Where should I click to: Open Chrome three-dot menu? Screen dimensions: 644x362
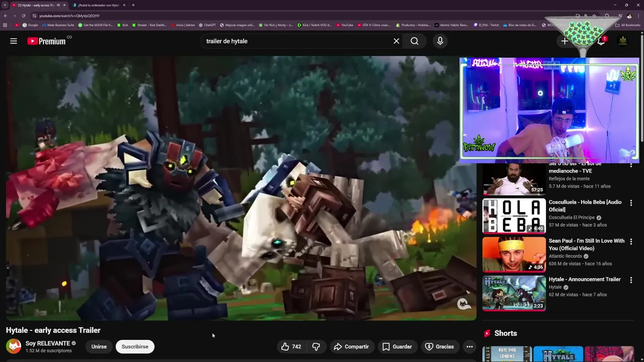pos(637,16)
